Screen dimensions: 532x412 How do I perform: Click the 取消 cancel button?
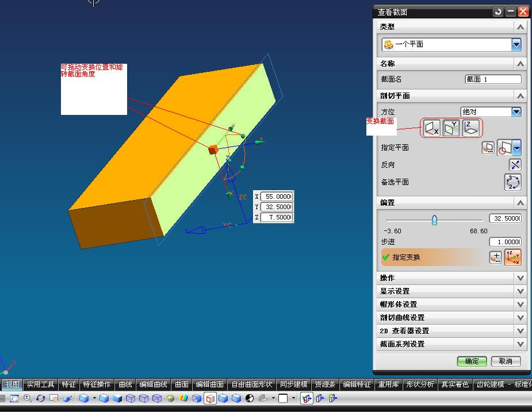tap(506, 361)
